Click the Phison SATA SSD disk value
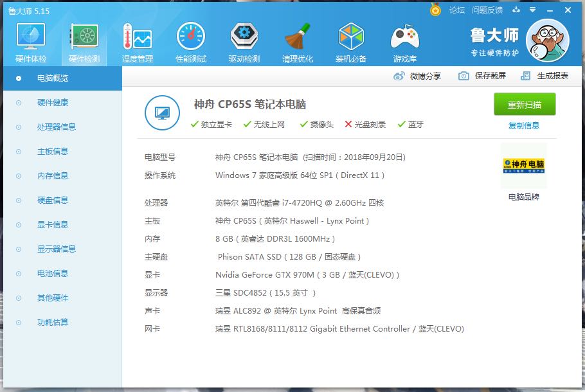585x392 pixels. point(289,256)
